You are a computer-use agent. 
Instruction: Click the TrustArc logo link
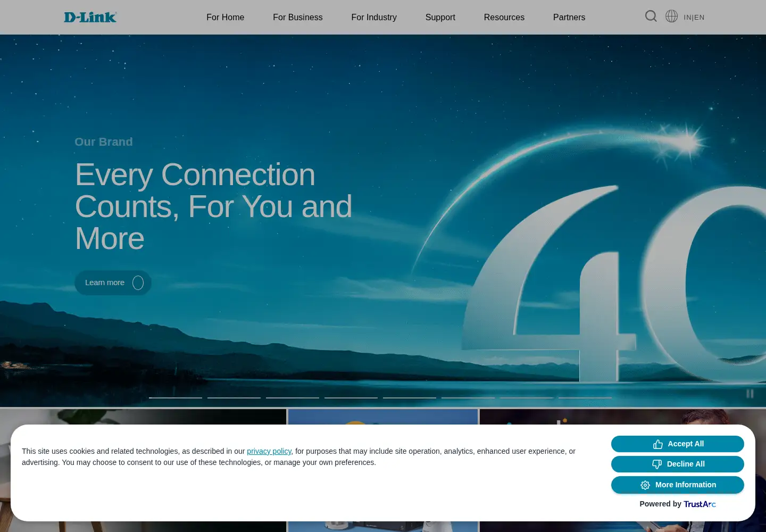click(700, 504)
